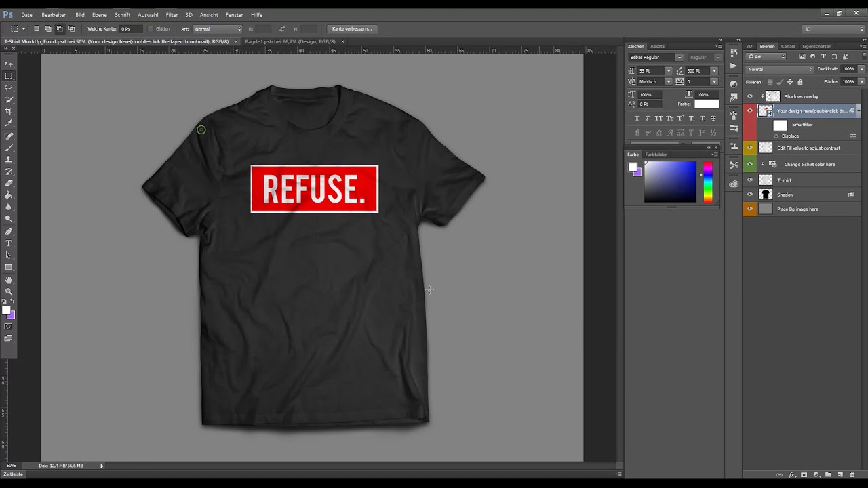The width and height of the screenshot is (868, 488).
Task: Open the Adjustments panel icon
Action: pos(734,84)
